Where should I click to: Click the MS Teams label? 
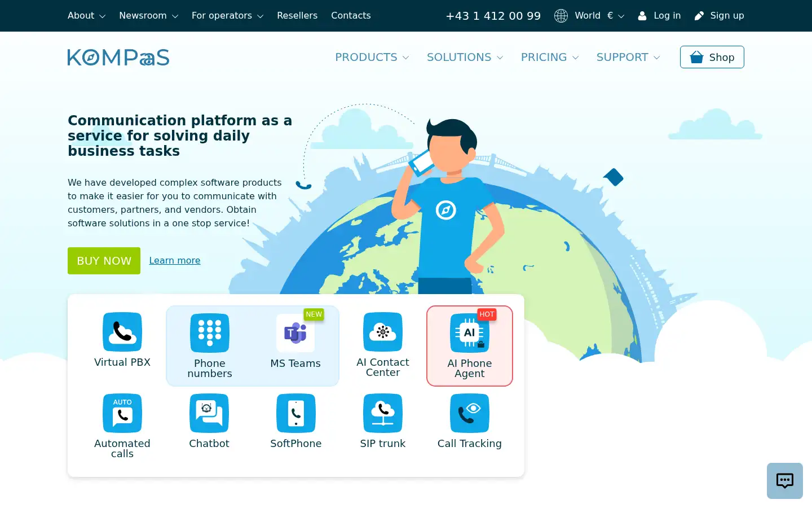(295, 364)
